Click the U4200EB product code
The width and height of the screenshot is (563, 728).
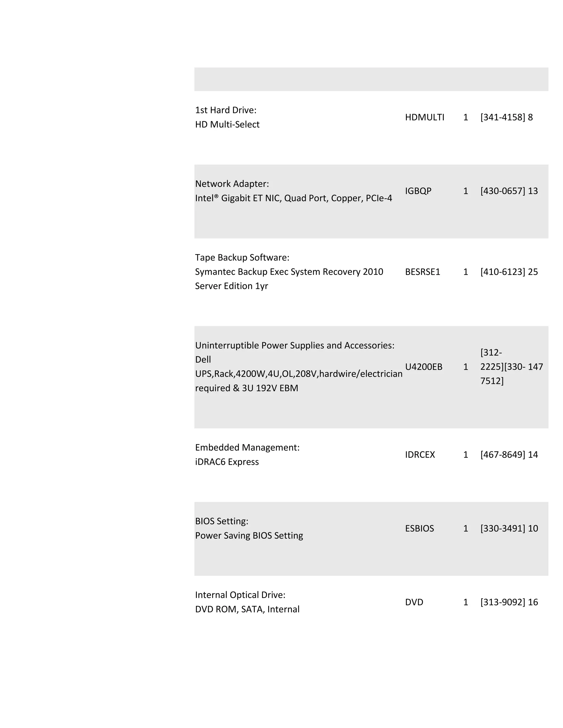tap(424, 367)
